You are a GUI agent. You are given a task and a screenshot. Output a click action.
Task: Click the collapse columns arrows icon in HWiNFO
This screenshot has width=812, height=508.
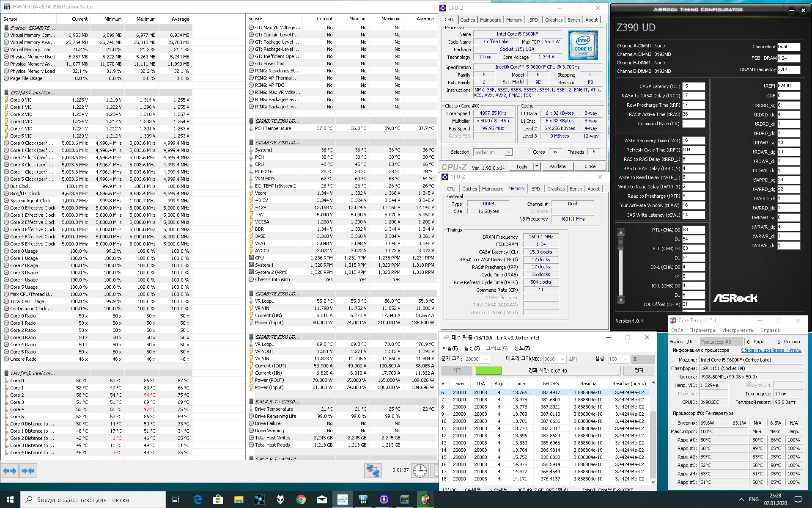[x=28, y=471]
